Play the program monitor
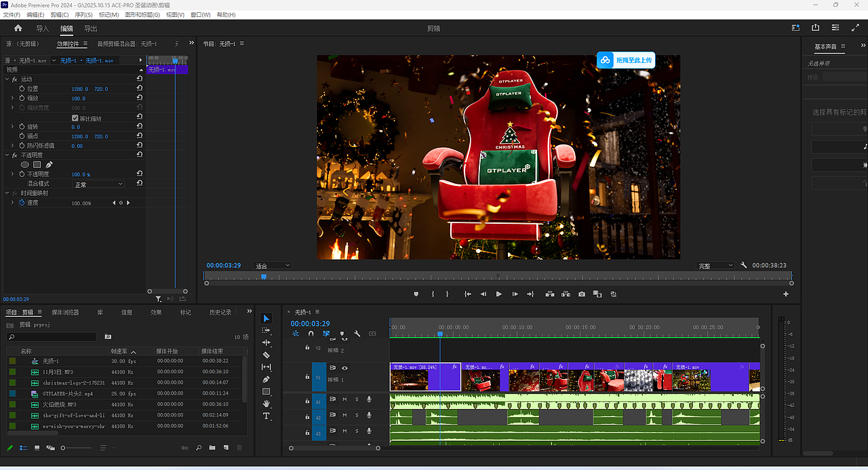 click(499, 294)
